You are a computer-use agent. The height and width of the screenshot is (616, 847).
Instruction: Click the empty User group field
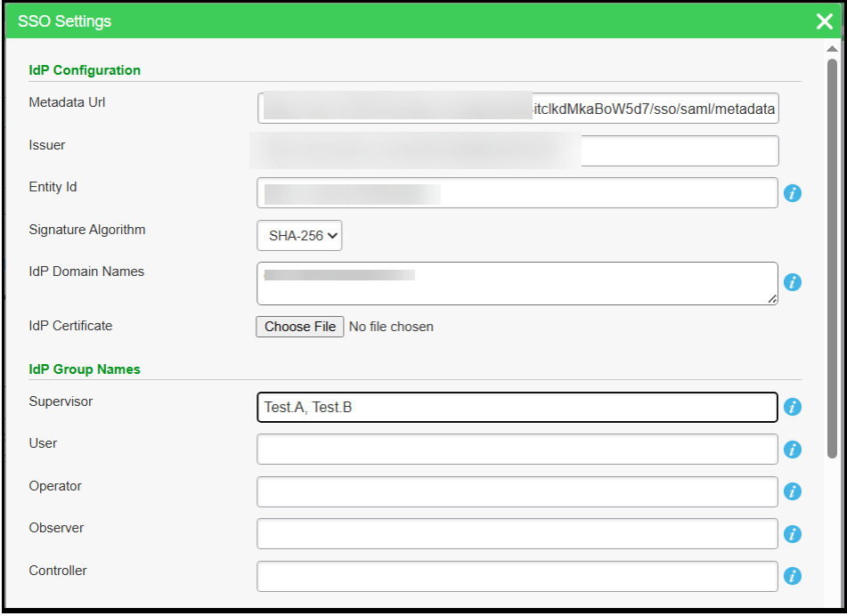point(517,450)
